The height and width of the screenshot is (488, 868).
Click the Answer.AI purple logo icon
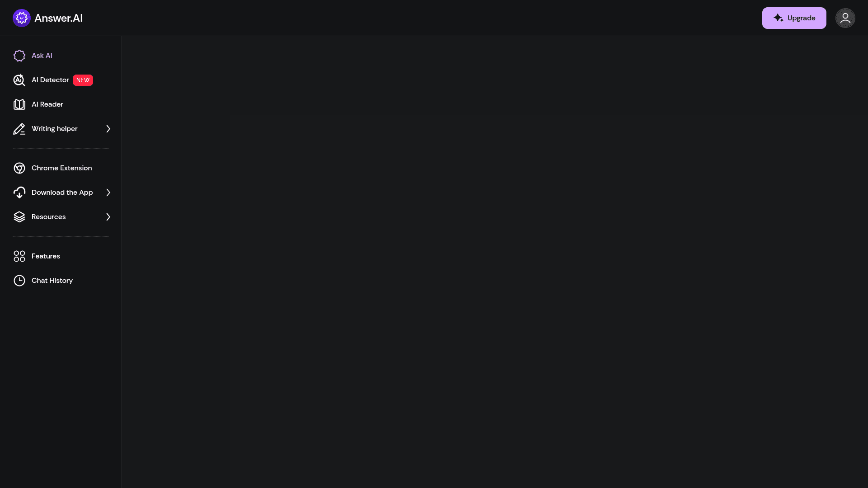click(x=21, y=18)
